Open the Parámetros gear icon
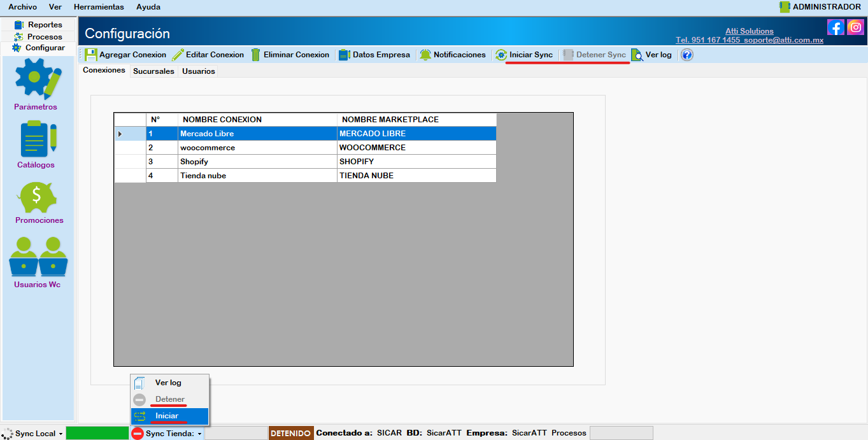This screenshot has width=868, height=440. pyautogui.click(x=38, y=78)
